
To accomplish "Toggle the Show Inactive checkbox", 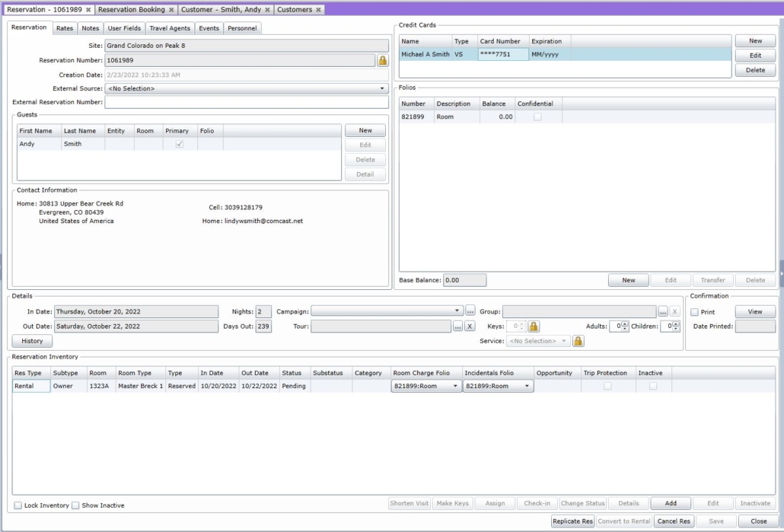I will coord(75,505).
